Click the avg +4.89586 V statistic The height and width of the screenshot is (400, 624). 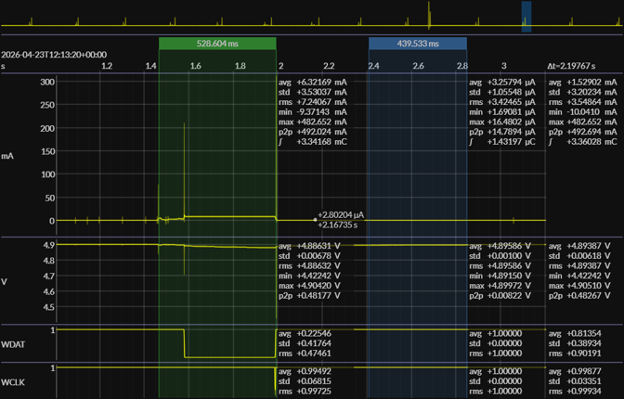click(500, 246)
